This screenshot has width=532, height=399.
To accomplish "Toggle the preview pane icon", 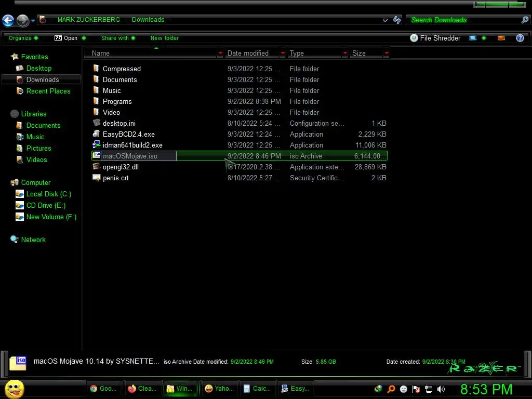I will coord(501,38).
